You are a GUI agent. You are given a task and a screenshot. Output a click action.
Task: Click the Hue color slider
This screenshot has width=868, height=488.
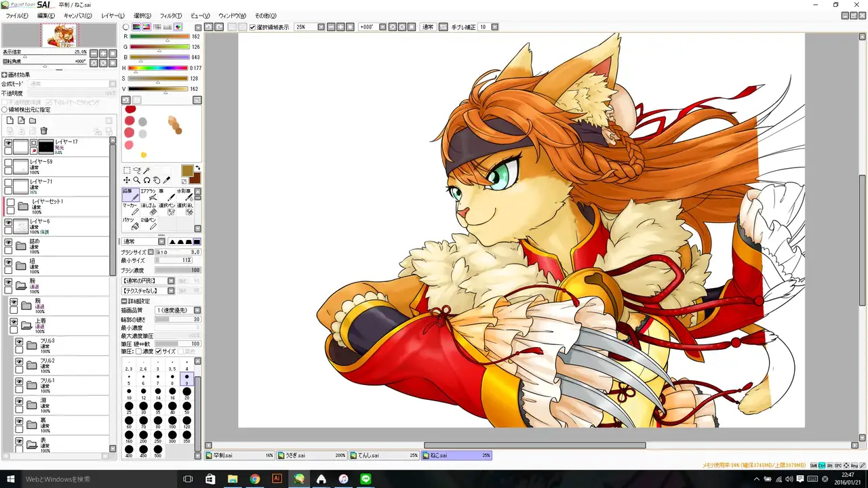[159, 68]
